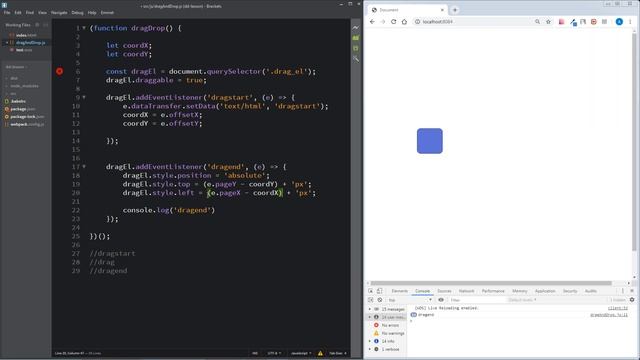Viewport: 640px width, 360px height.
Task: Select package.json in the file tree
Action: (x=22, y=109)
